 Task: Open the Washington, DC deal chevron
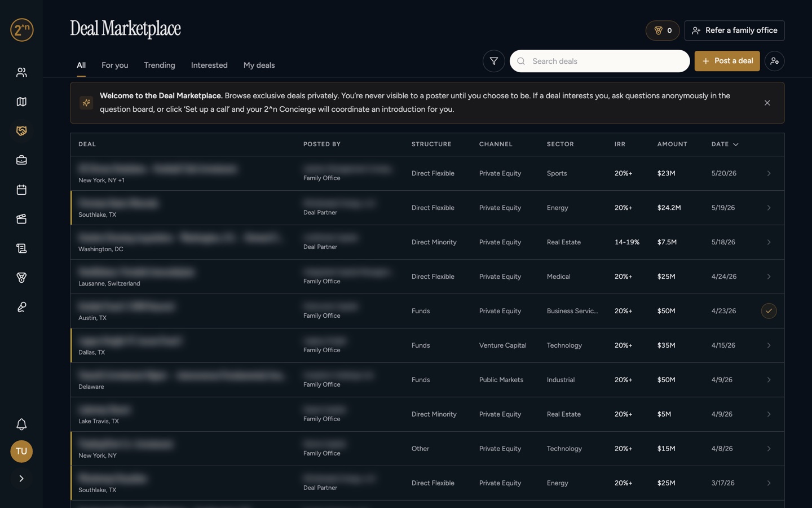coord(769,242)
